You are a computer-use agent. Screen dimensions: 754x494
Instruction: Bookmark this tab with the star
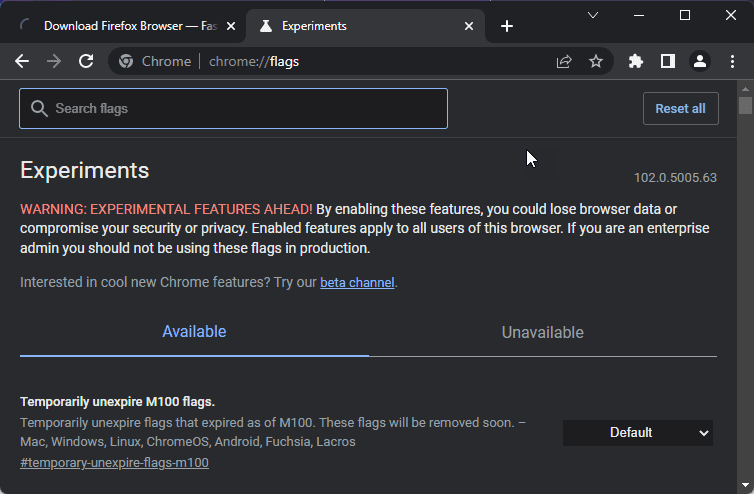pos(596,62)
